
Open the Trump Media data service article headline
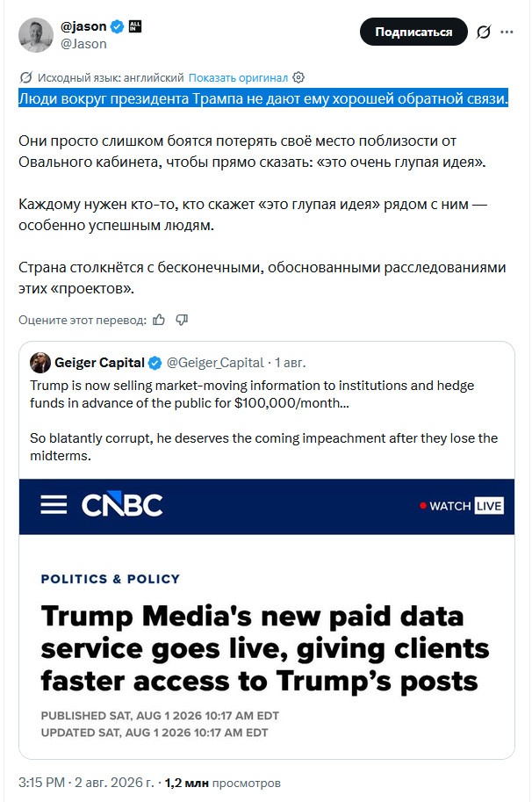coord(265,648)
